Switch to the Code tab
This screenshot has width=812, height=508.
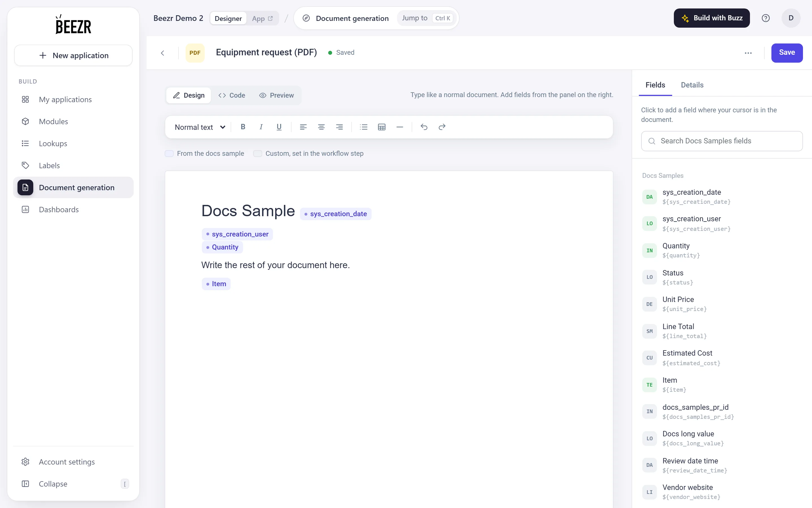231,95
